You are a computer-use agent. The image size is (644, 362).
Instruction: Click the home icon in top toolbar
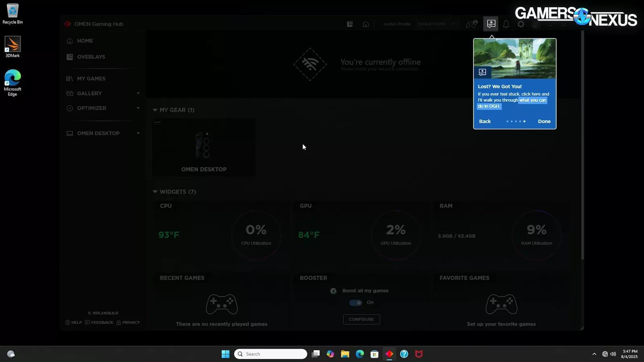click(365, 24)
